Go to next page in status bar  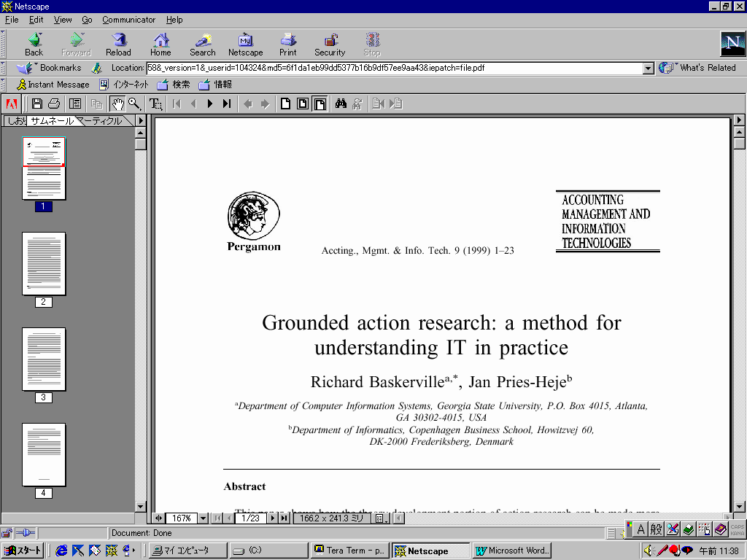273,518
